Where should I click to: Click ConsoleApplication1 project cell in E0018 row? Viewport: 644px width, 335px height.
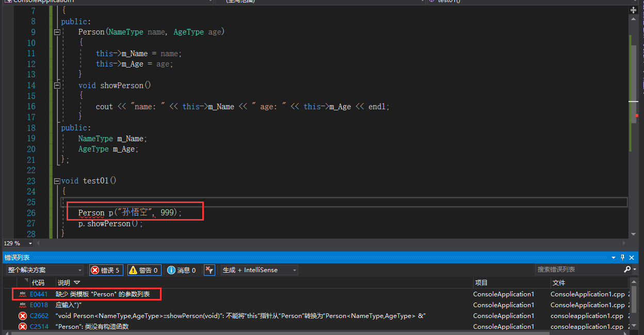click(x=504, y=305)
